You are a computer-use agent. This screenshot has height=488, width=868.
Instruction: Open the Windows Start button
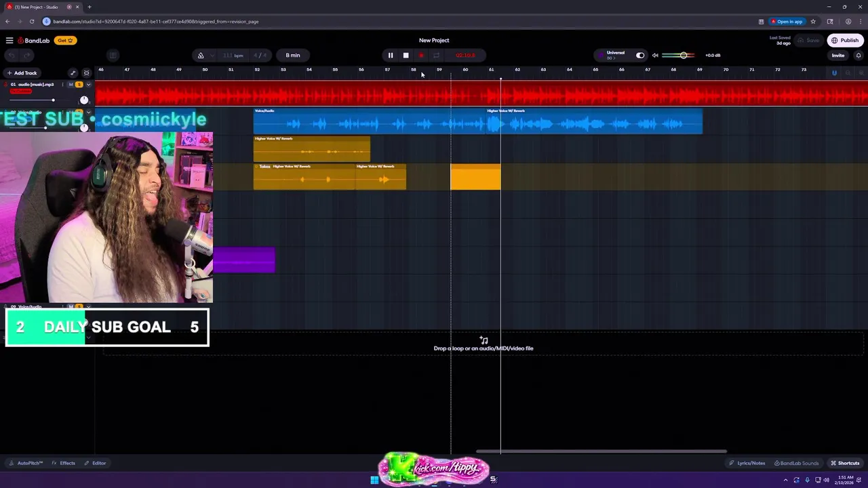[x=374, y=480]
